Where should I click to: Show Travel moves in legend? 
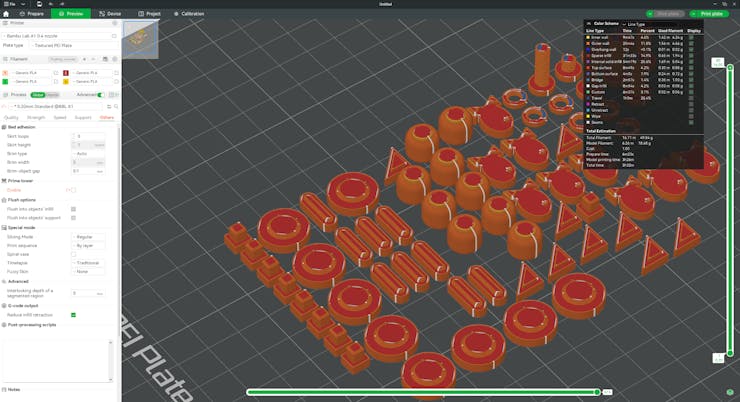pyautogui.click(x=691, y=98)
